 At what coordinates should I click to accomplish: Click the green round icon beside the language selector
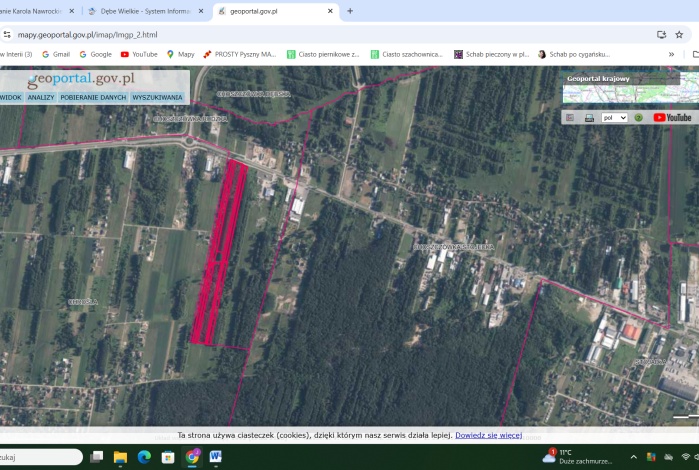point(638,117)
